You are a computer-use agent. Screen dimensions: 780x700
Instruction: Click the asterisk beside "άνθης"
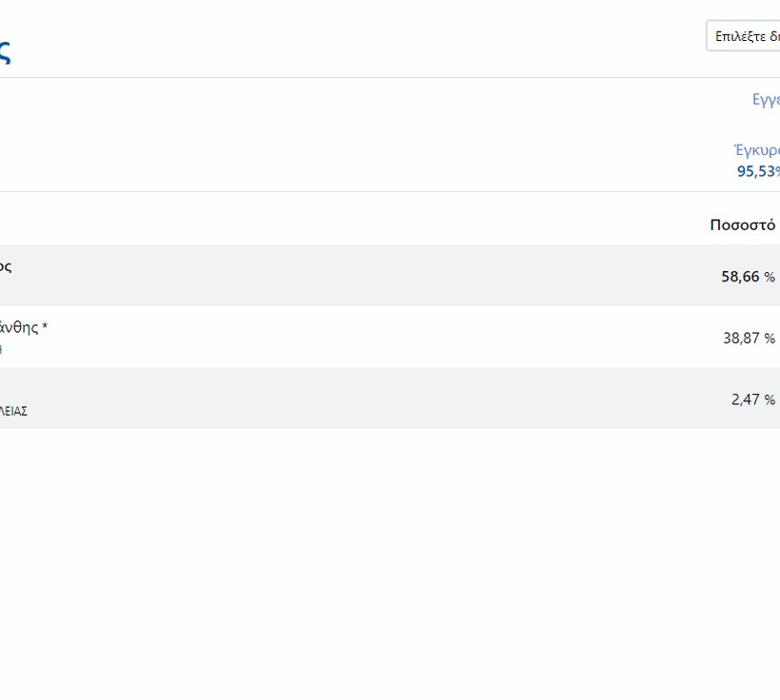coord(45,327)
